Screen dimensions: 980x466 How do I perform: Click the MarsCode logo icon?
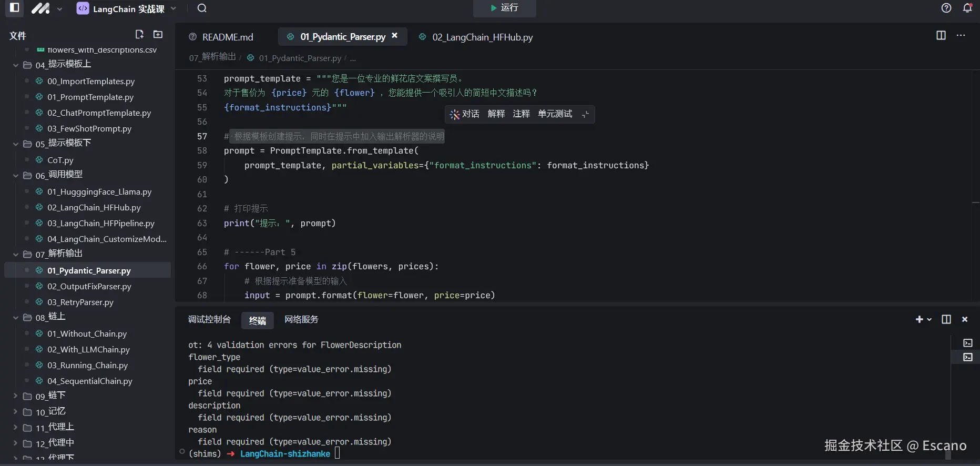(40, 8)
